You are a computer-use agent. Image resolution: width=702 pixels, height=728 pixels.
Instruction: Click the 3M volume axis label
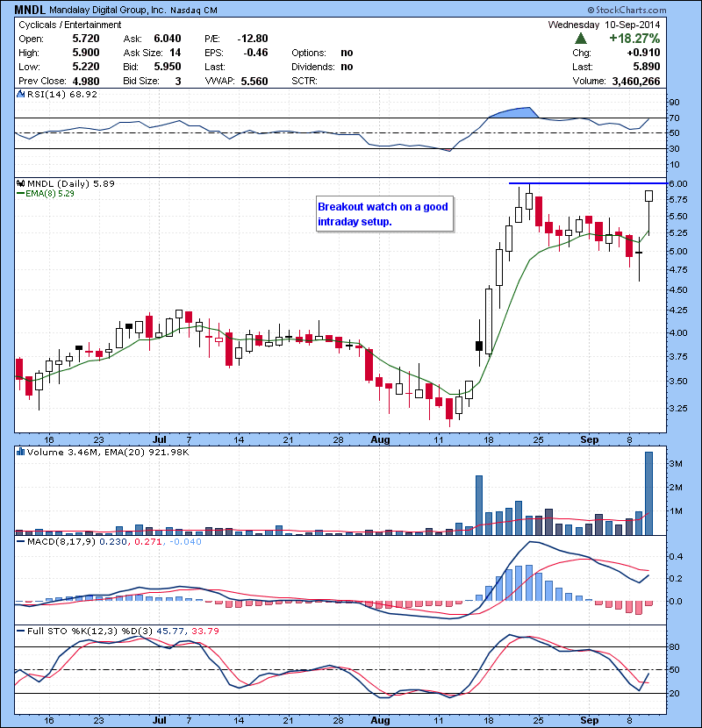676,463
